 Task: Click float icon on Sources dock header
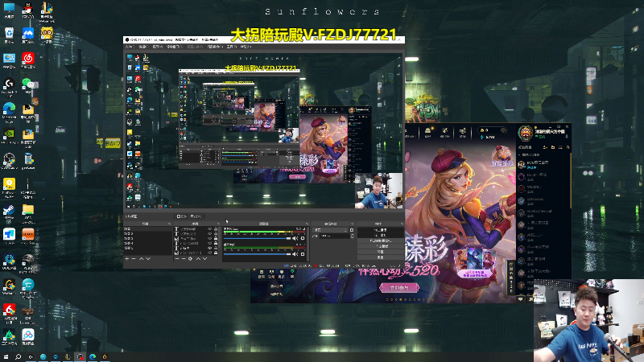[x=218, y=224]
